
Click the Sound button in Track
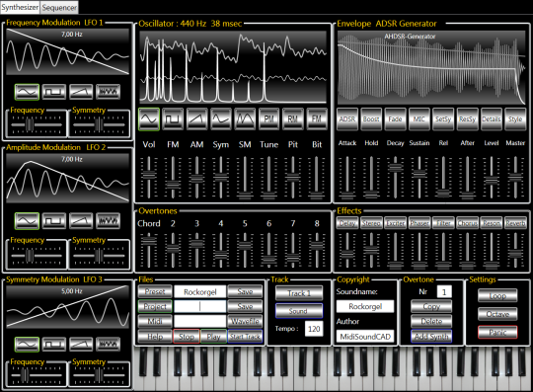(x=299, y=311)
